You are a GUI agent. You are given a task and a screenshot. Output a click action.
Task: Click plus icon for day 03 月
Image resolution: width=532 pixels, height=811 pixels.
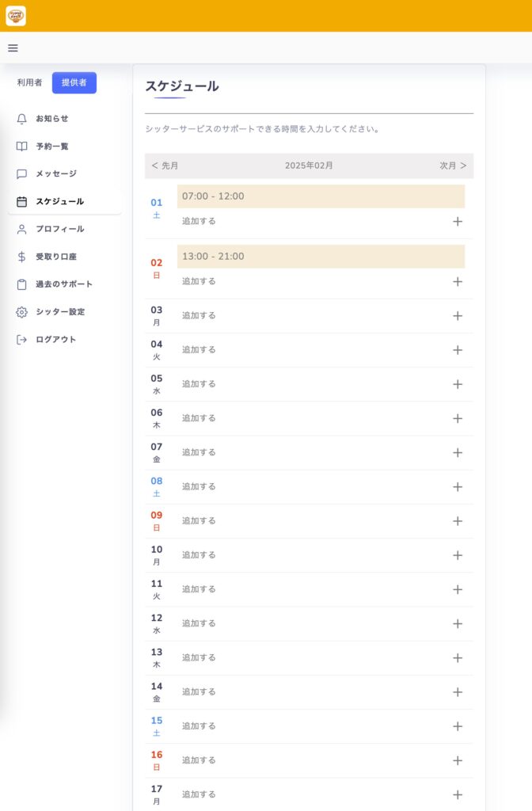pyautogui.click(x=458, y=316)
